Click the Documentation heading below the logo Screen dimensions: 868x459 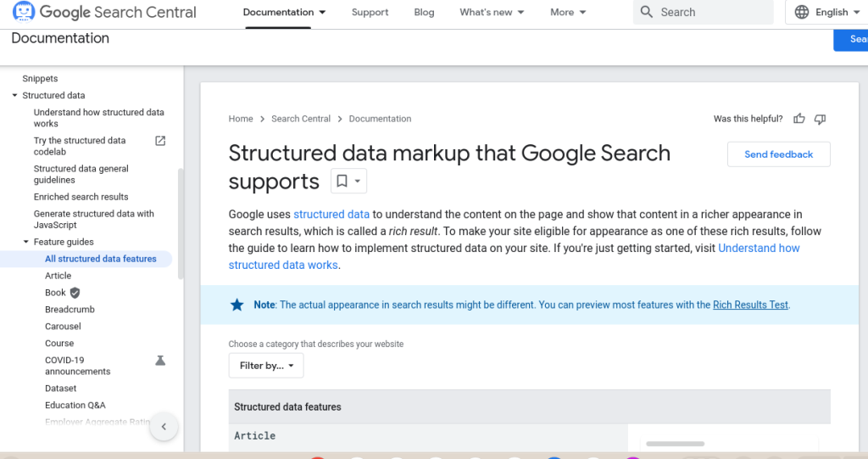point(60,38)
